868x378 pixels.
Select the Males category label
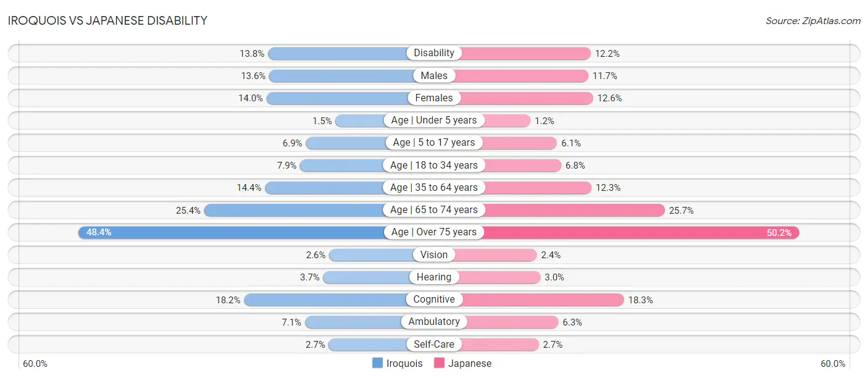pos(434,75)
